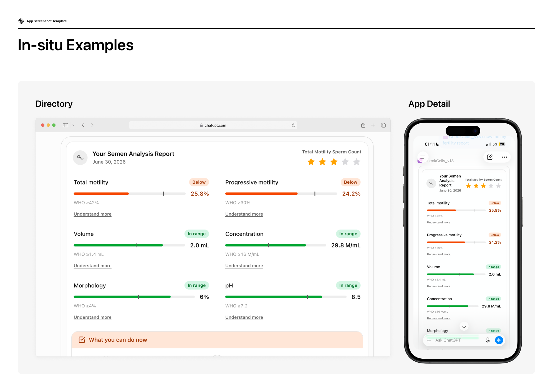Tap the plus icon in the Ask ChatGPT bar
The image size is (553, 392).
click(429, 340)
